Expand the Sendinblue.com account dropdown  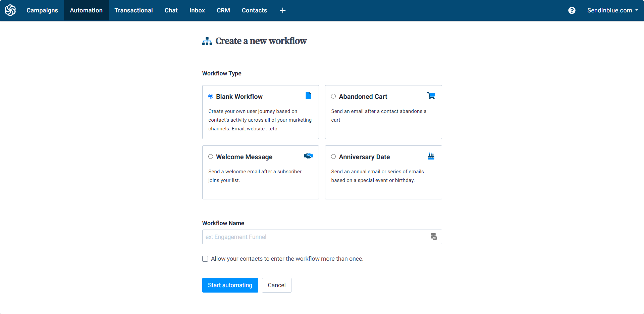612,10
